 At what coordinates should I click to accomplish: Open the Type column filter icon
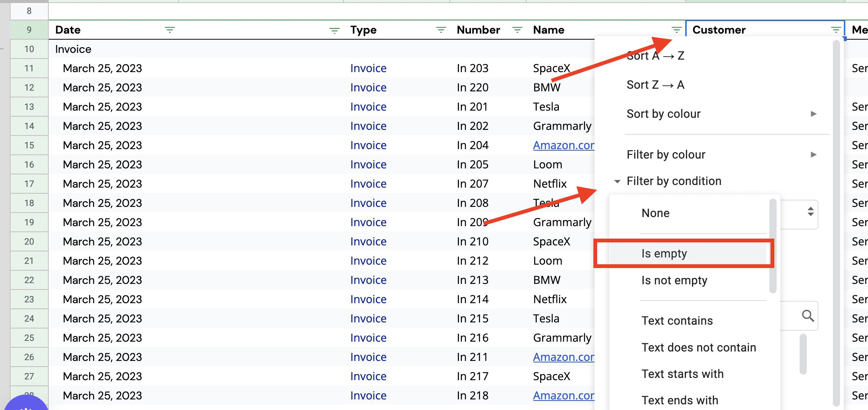coord(441,30)
